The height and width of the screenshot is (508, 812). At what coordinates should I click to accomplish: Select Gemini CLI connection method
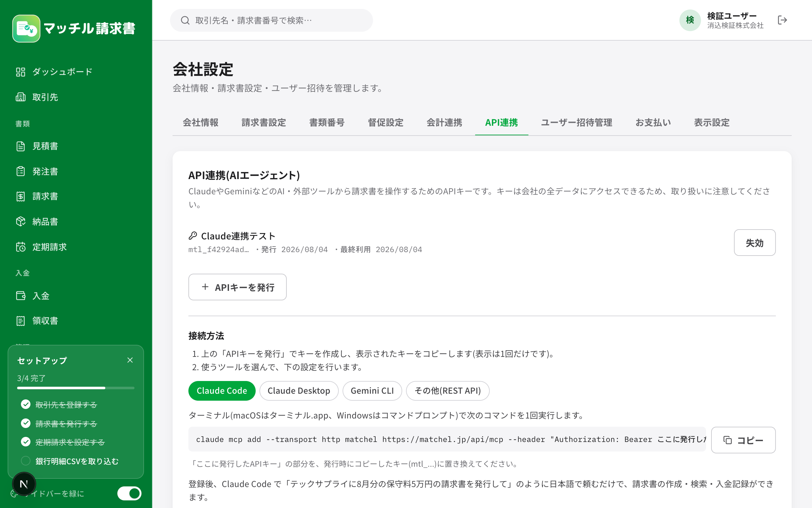(x=372, y=391)
